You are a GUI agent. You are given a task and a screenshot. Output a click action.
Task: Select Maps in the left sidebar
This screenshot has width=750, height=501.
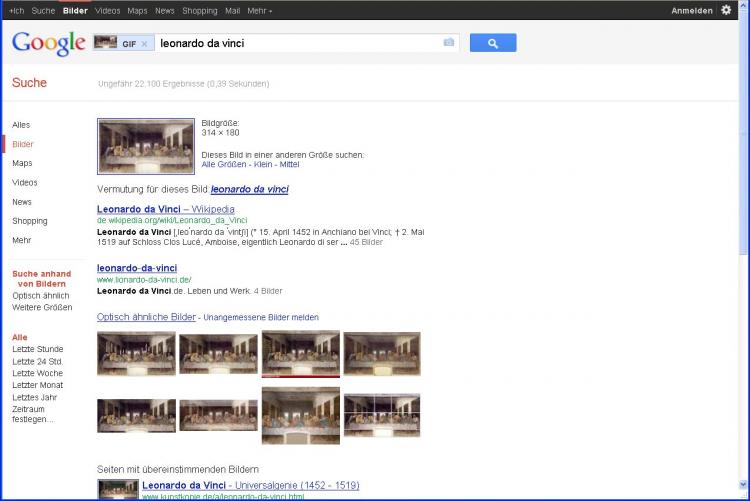22,163
